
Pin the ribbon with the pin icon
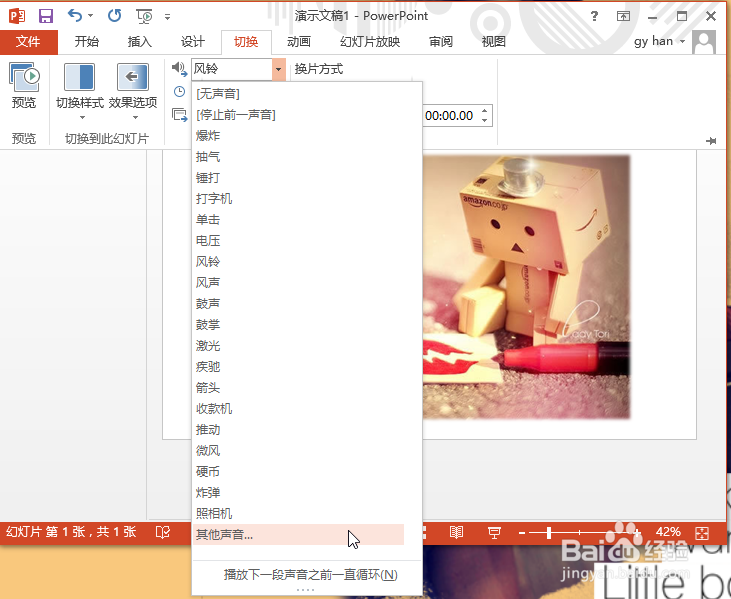point(711,141)
